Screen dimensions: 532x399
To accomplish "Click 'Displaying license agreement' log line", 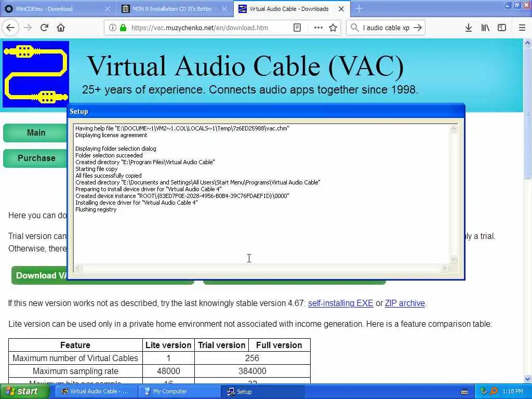I will click(111, 135).
